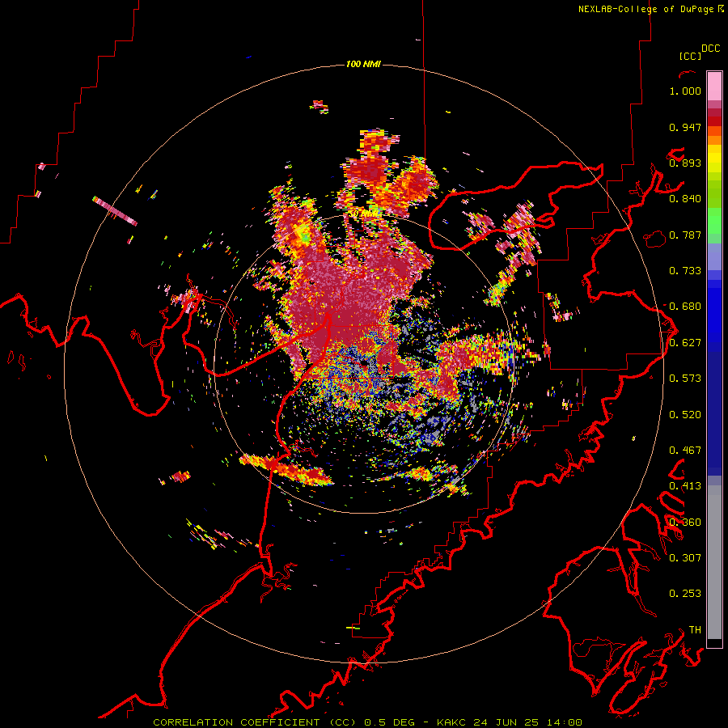The image size is (728, 728).
Task: Click the 1.000 legend value
Action: (685, 91)
